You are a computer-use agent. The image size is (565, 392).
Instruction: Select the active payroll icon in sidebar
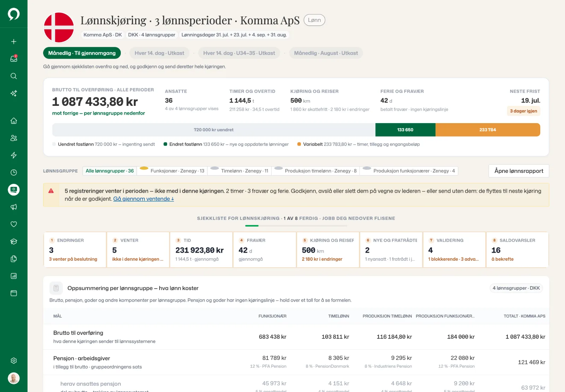tap(14, 190)
